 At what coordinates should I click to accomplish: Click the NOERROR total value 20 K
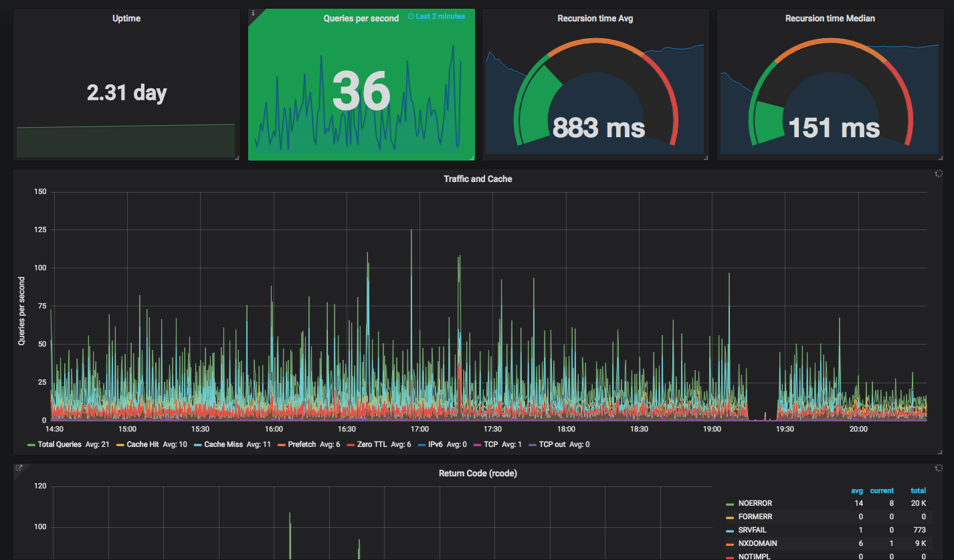click(x=918, y=503)
